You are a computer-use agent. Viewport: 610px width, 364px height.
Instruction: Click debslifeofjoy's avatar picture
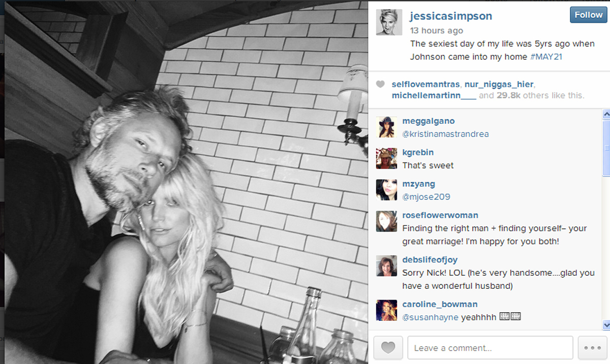coord(386,266)
